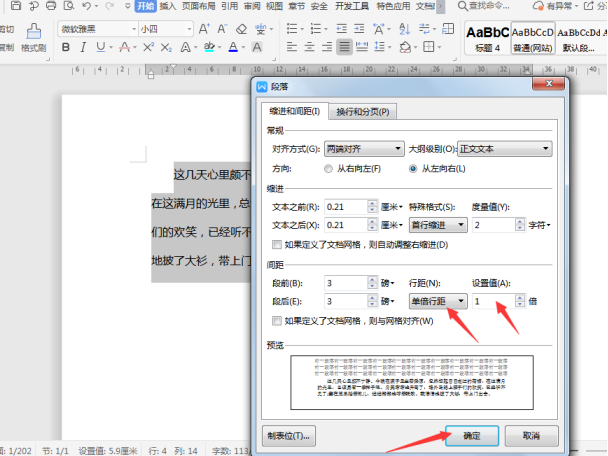This screenshot has height=456, width=608.
Task: Insert a numbered list
Action: (x=316, y=29)
